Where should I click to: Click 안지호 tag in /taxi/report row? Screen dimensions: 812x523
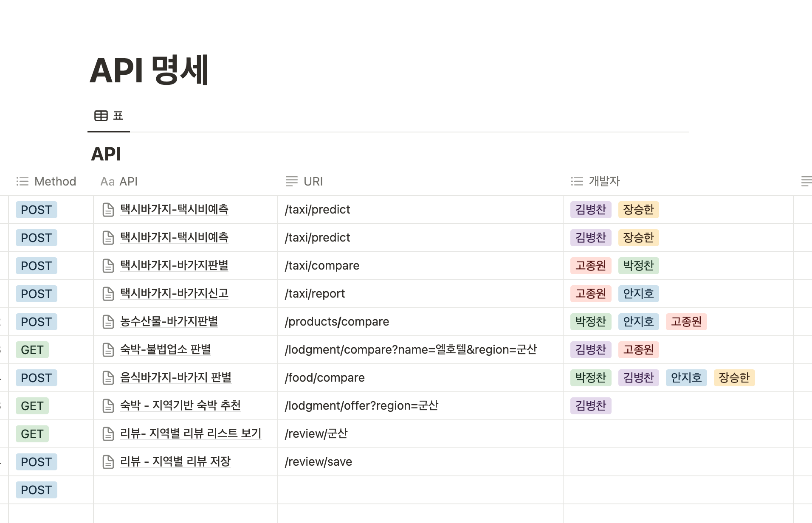point(639,294)
